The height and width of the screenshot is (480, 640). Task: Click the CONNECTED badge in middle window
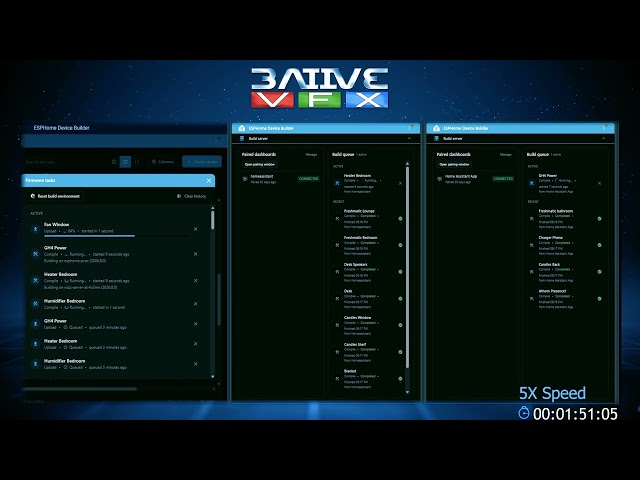tap(309, 179)
